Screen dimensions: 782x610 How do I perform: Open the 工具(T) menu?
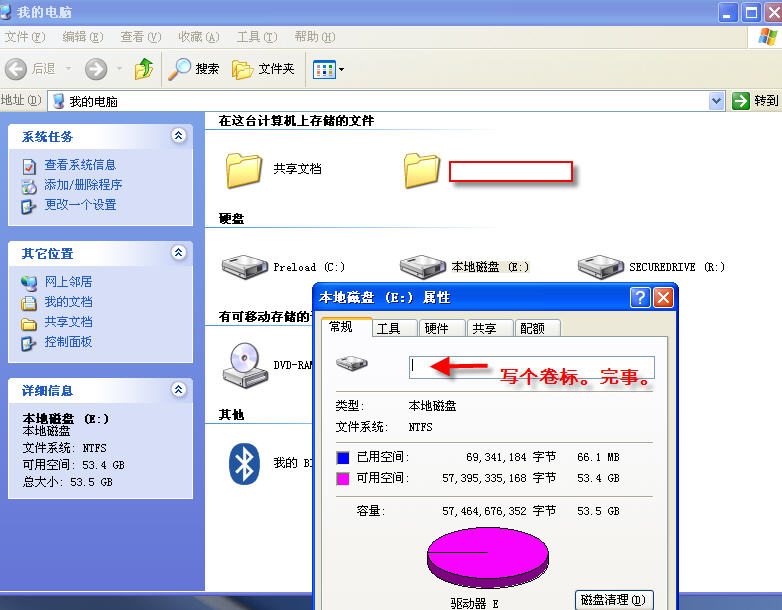coord(257,37)
